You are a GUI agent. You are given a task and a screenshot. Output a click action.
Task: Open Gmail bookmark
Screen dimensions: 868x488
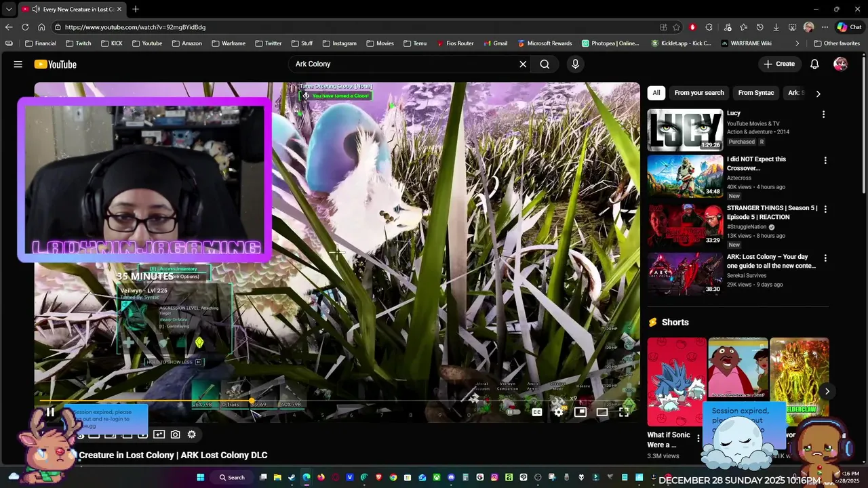point(496,43)
